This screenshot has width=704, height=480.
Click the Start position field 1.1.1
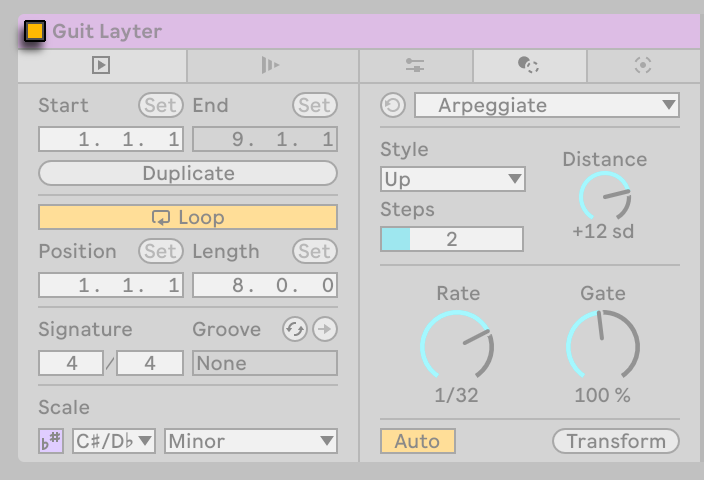point(111,139)
